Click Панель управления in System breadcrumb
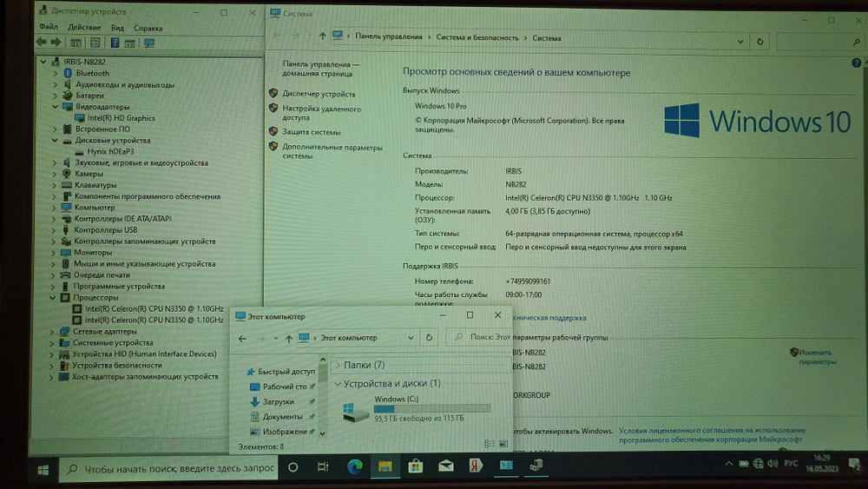The width and height of the screenshot is (868, 489). (389, 36)
